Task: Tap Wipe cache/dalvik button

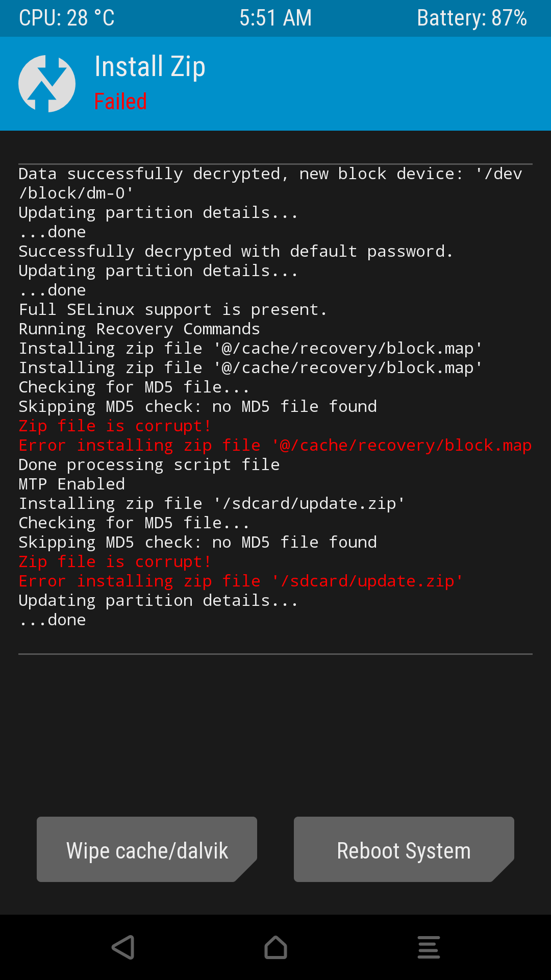Action: [147, 850]
